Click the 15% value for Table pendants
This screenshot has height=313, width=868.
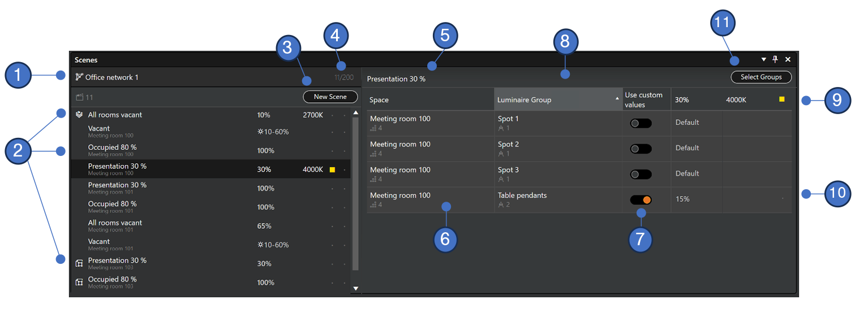(x=682, y=199)
